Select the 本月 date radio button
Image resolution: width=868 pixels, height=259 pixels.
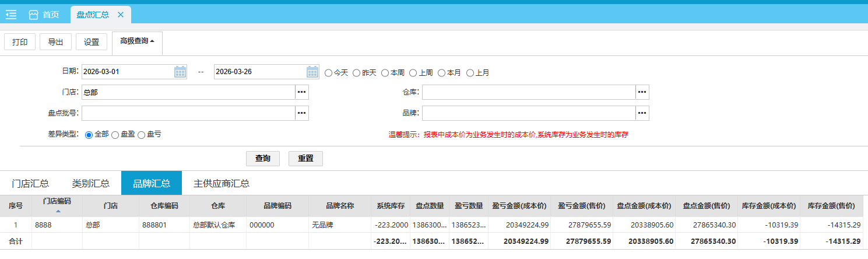[x=442, y=73]
